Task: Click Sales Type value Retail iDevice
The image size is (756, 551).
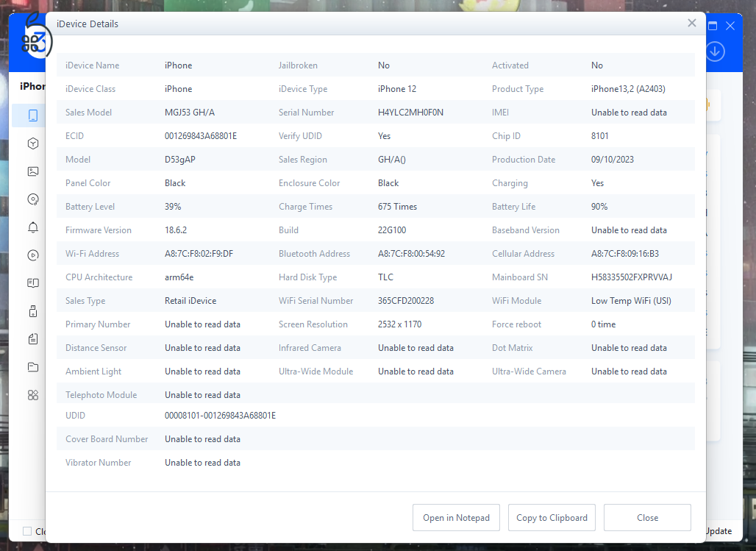Action: 190,301
